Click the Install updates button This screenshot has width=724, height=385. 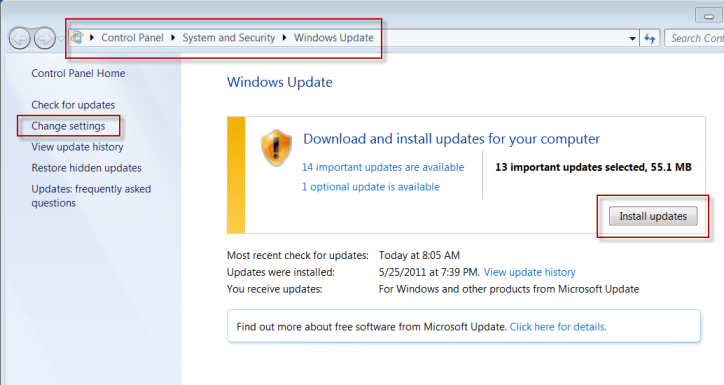coord(653,216)
